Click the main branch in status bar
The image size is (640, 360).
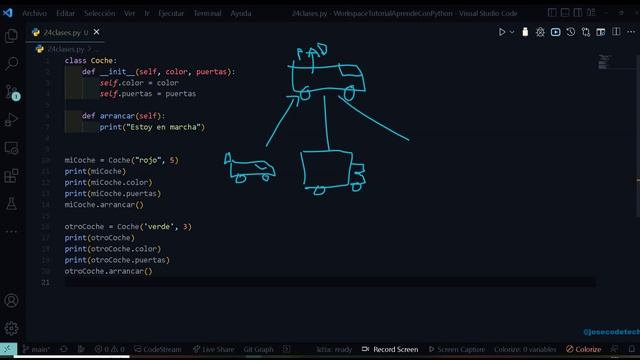[x=36, y=349]
